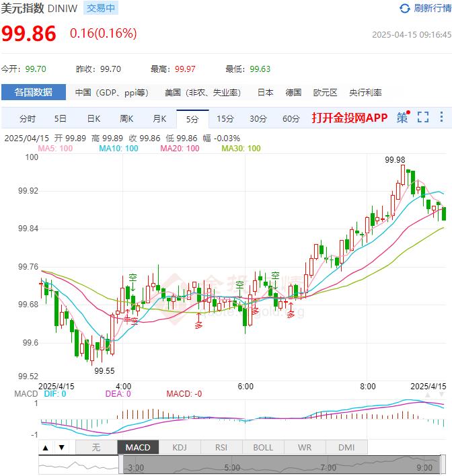Toggle the BOLL indicator

click(263, 447)
